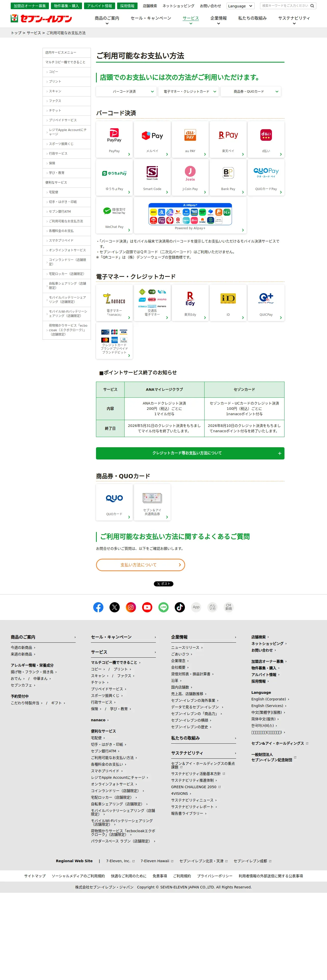
Task: Open 店内サービスメニュー in the sidebar
Action: coord(67,52)
